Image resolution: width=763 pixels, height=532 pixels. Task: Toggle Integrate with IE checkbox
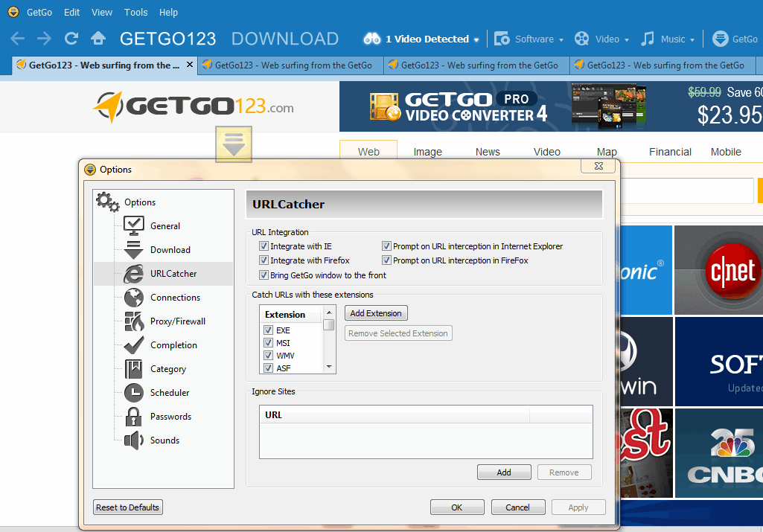click(x=264, y=246)
